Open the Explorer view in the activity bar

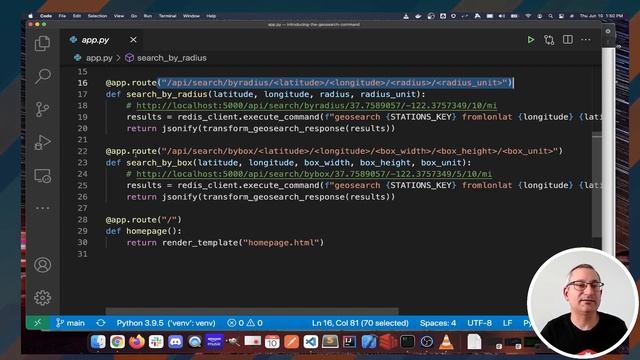pos(42,43)
